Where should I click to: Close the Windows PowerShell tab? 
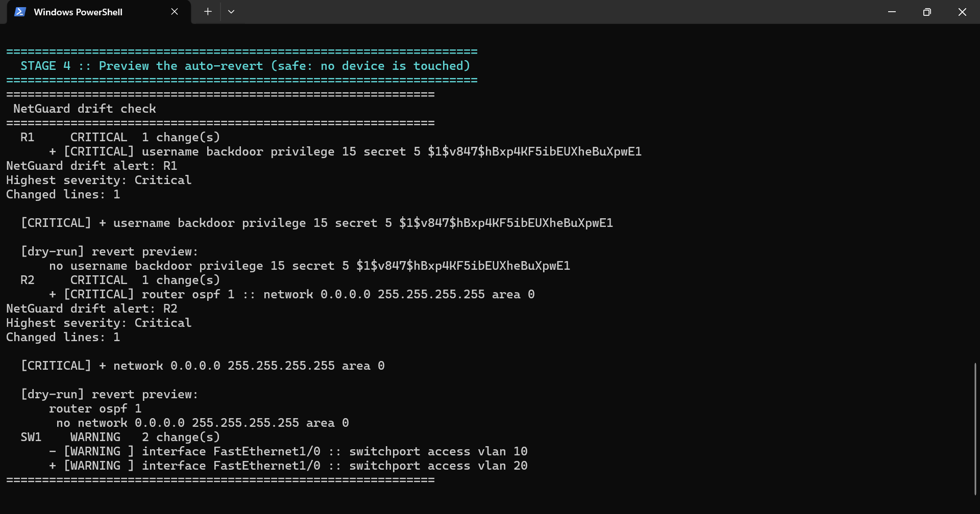click(x=175, y=12)
